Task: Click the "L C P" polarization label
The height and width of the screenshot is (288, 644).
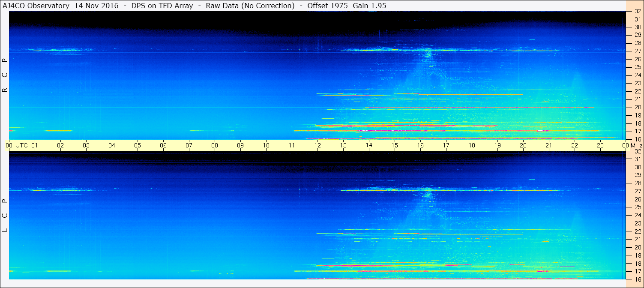Action: point(5,215)
